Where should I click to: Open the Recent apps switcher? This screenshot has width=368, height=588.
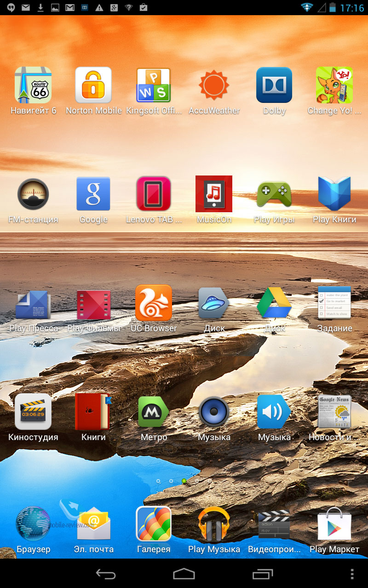(x=263, y=574)
